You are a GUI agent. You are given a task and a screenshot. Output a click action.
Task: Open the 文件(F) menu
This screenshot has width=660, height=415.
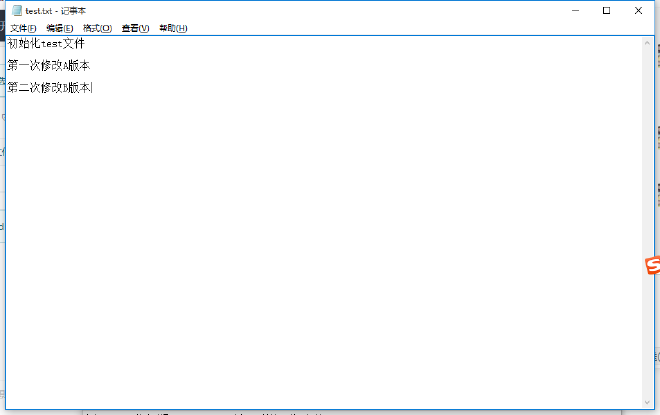23,28
